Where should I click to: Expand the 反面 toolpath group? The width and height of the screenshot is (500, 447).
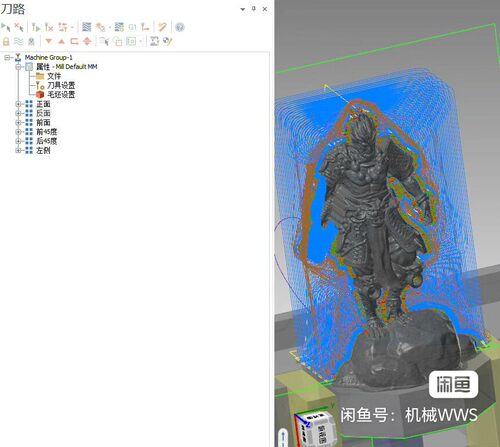(19, 113)
